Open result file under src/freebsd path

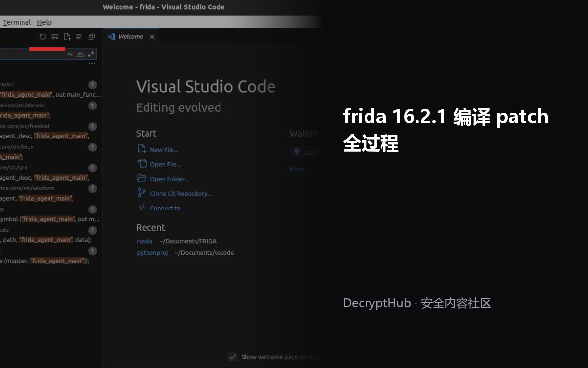tap(49, 126)
